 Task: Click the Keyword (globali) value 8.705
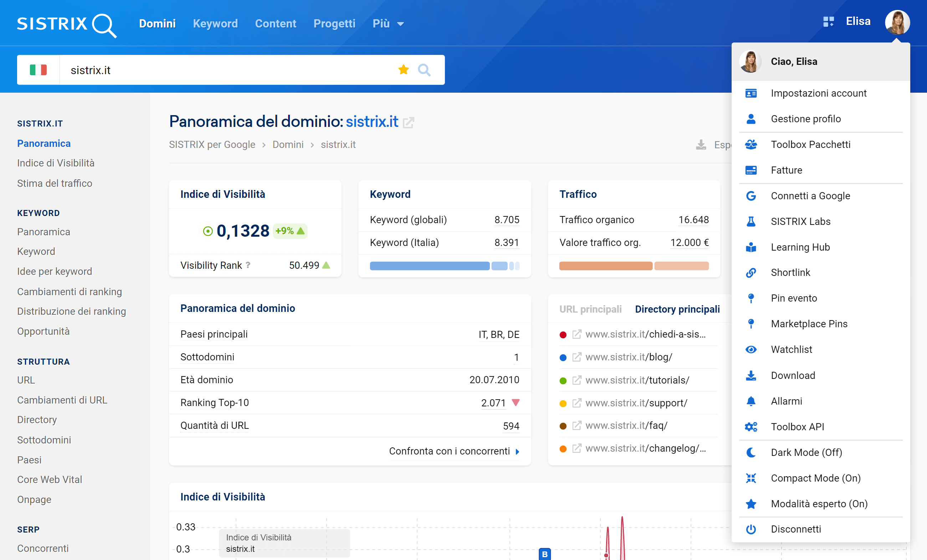pyautogui.click(x=507, y=220)
